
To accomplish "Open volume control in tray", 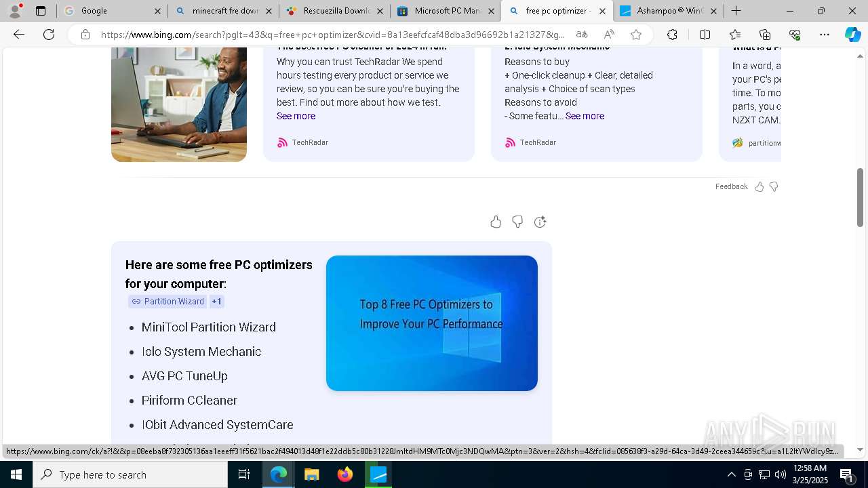I will click(781, 474).
